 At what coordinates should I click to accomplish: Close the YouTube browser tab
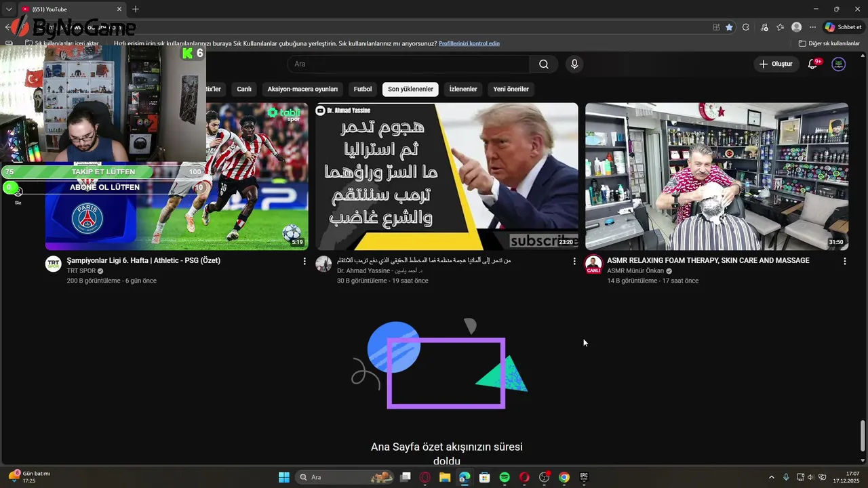[x=119, y=9]
